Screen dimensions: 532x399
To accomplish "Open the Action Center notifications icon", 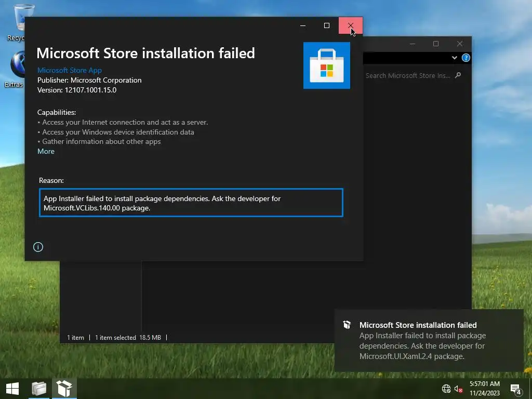I will [516, 389].
